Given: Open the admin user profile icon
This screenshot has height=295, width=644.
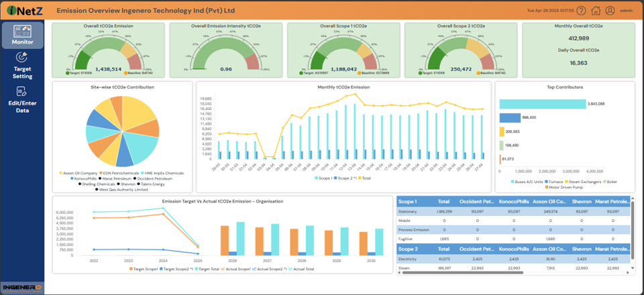Looking at the screenshot, I should click(x=610, y=11).
